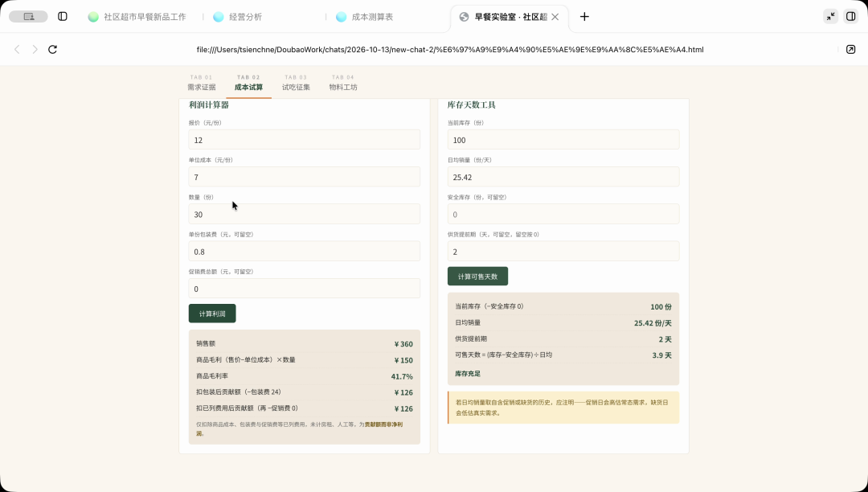Click the 扣包装后贡献额 row label
Screen dimensions: 868x492
click(239, 392)
